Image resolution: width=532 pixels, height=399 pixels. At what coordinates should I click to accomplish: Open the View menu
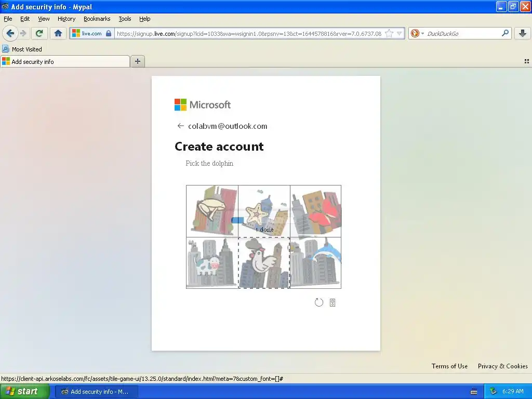[x=44, y=19]
